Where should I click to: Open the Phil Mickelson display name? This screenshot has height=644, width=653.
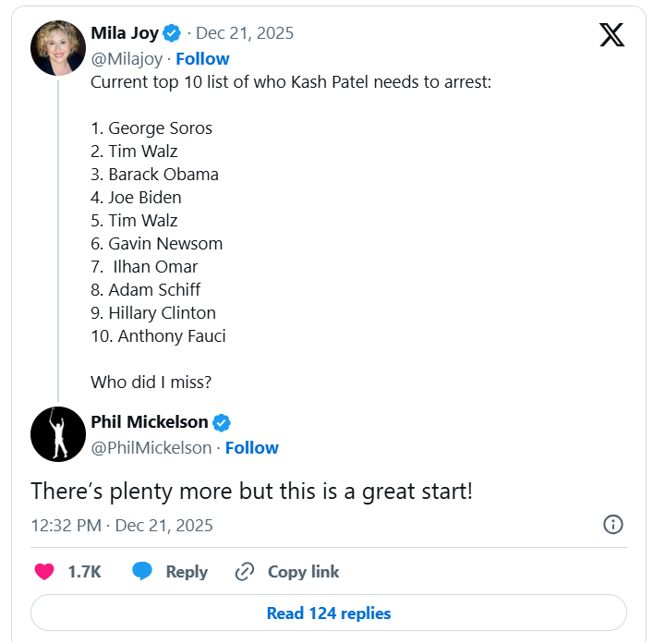coord(149,422)
